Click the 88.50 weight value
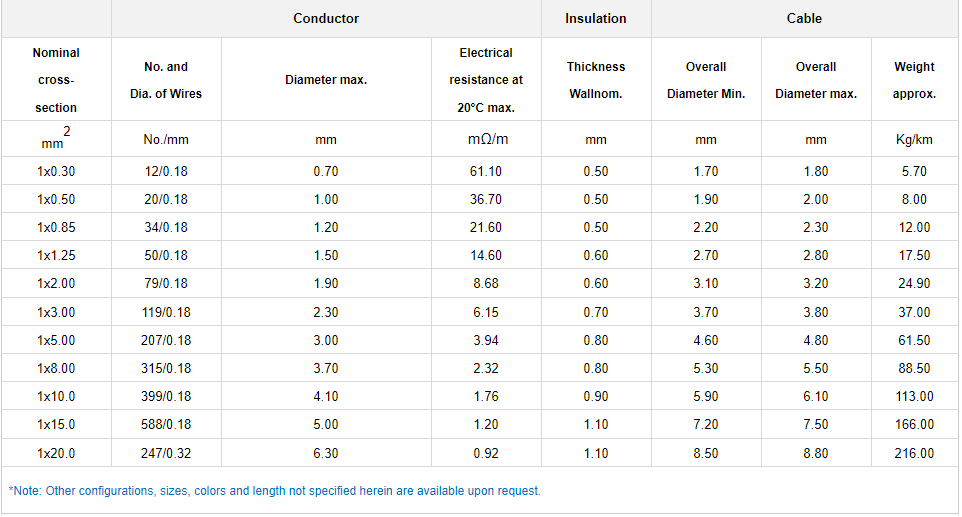 pyautogui.click(x=914, y=369)
